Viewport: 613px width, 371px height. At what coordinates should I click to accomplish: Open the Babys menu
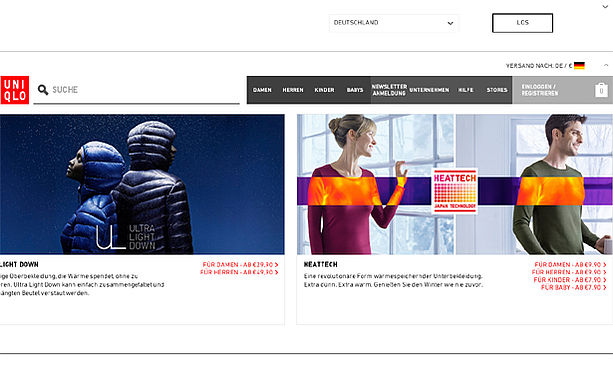[x=355, y=90]
